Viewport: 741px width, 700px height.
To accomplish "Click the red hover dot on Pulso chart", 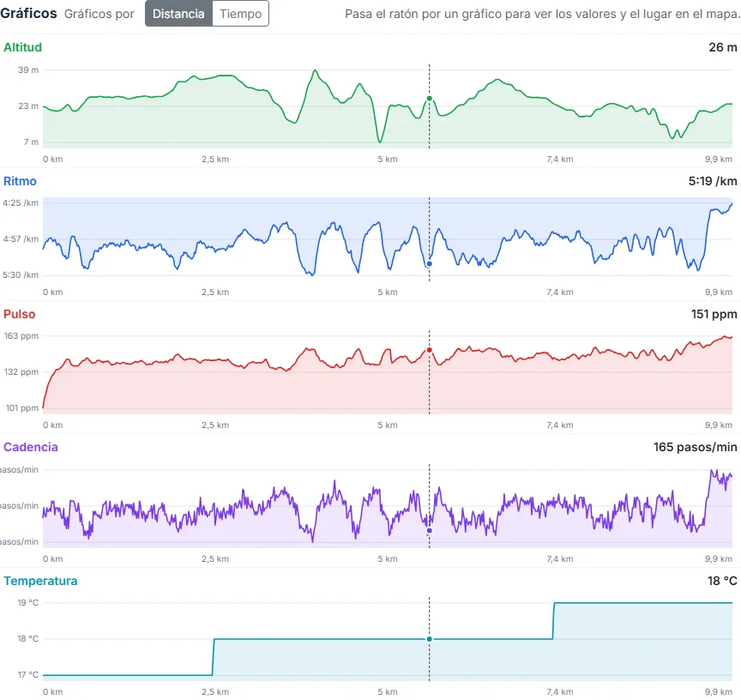I will coord(430,350).
